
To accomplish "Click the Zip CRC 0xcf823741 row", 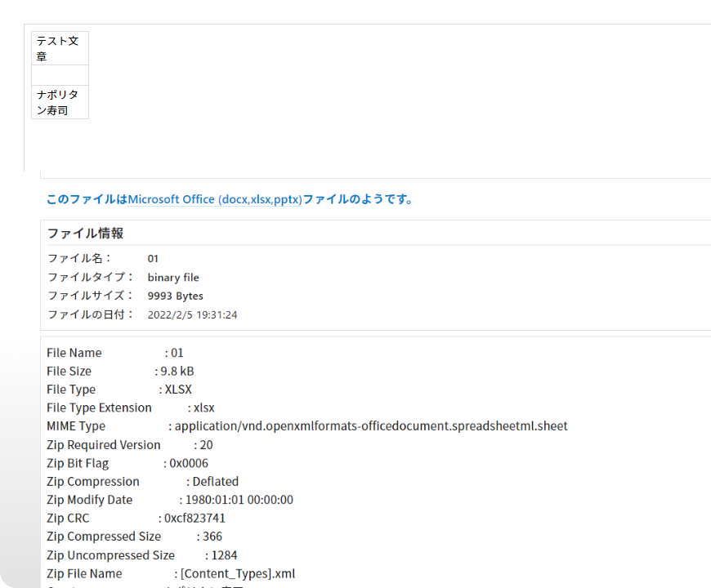I will point(136,518).
